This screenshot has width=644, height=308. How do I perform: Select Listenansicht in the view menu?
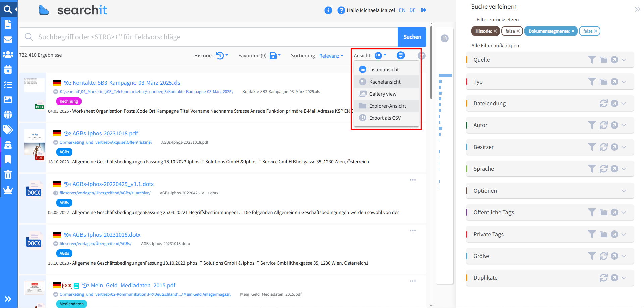[386, 69]
